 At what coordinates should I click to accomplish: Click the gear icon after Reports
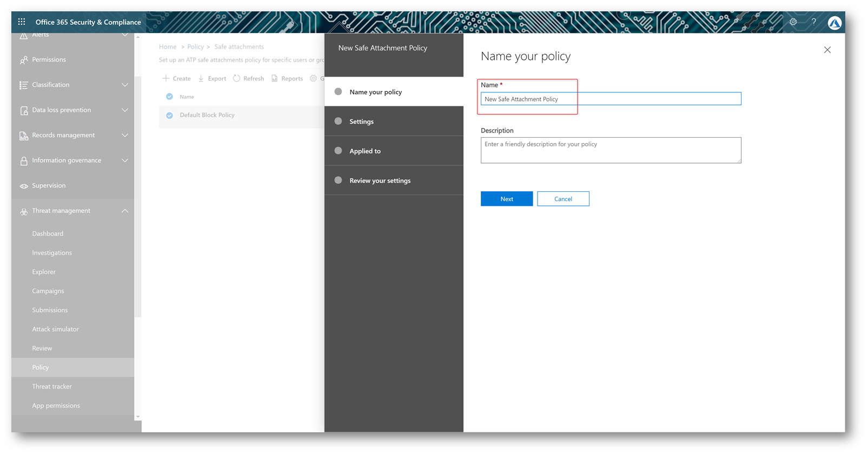pos(313,78)
